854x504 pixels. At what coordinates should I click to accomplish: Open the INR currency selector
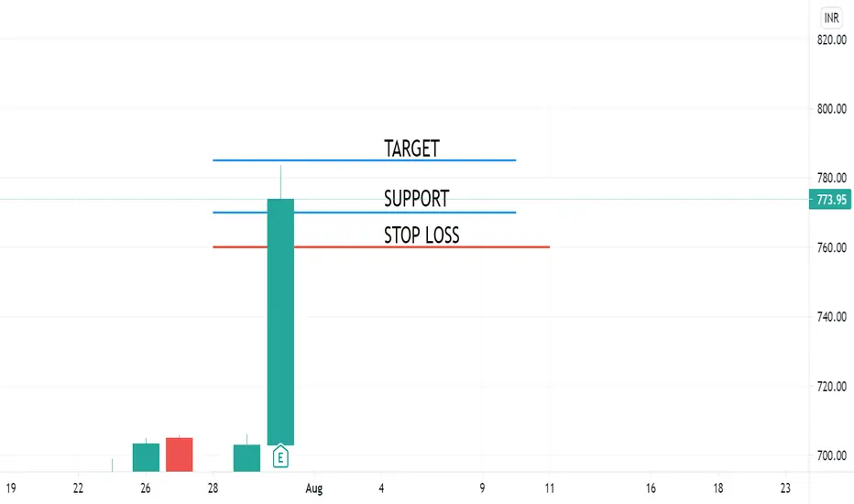pyautogui.click(x=831, y=18)
